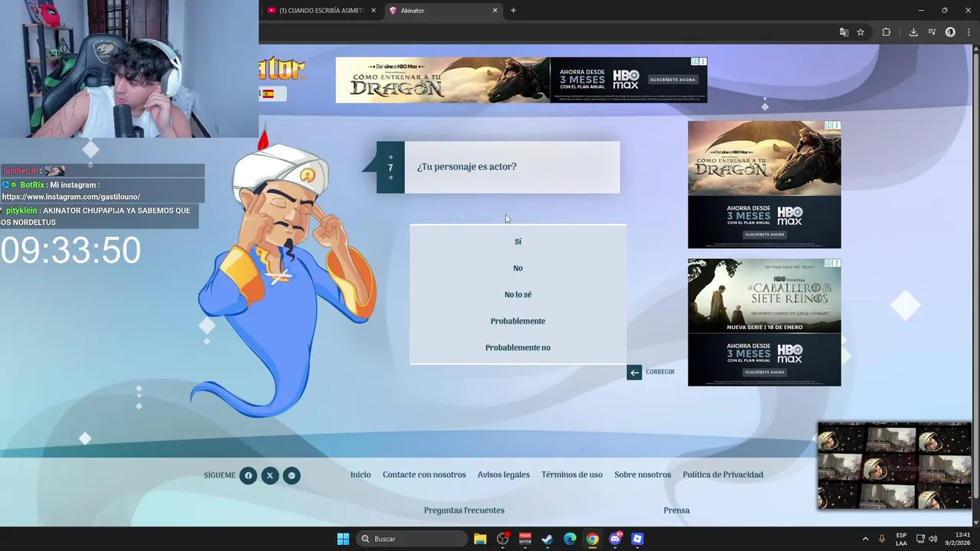
Task: Open Akinator Facebook page icon
Action: pyautogui.click(x=248, y=476)
